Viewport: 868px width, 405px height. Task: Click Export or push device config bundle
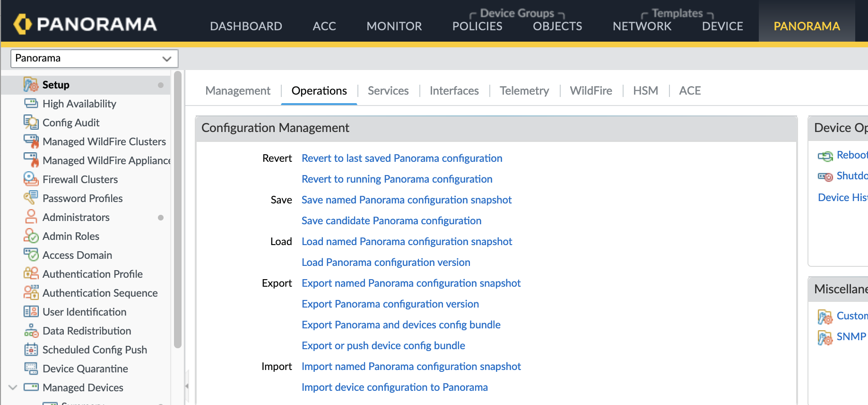tap(383, 345)
